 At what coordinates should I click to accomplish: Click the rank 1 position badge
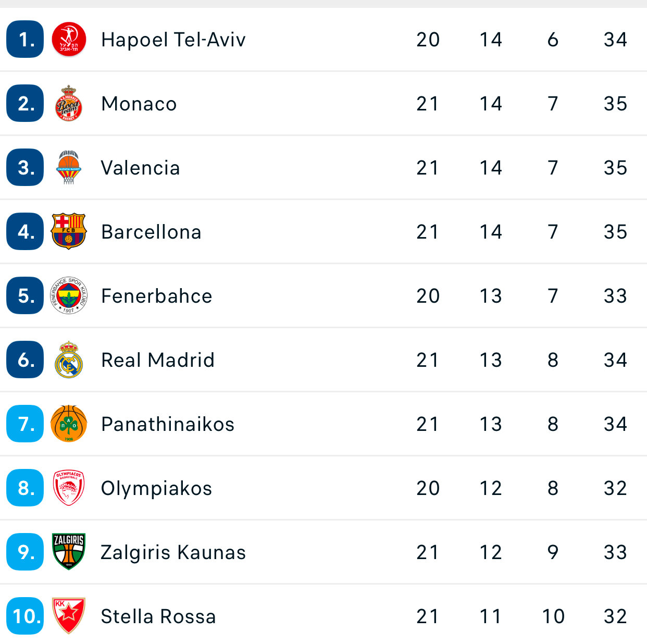coord(25,40)
